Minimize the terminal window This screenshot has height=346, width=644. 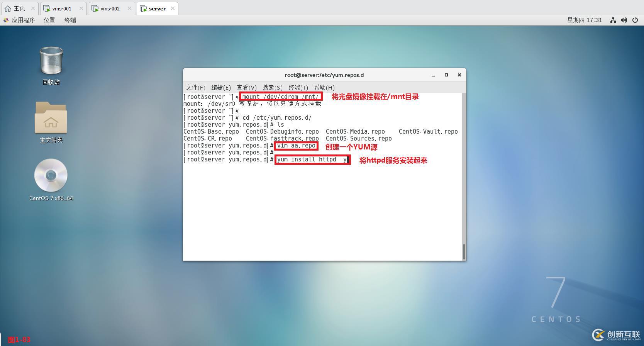pyautogui.click(x=433, y=75)
